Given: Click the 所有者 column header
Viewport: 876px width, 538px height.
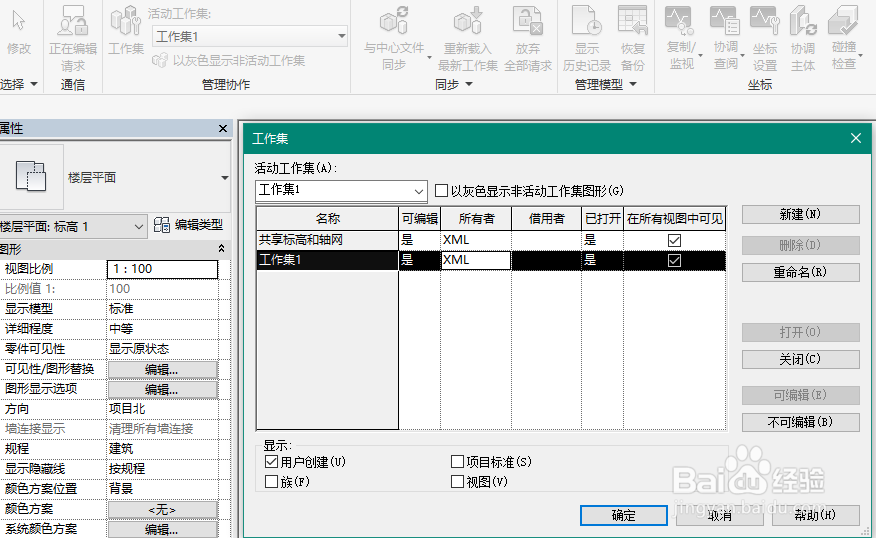Looking at the screenshot, I should [476, 218].
